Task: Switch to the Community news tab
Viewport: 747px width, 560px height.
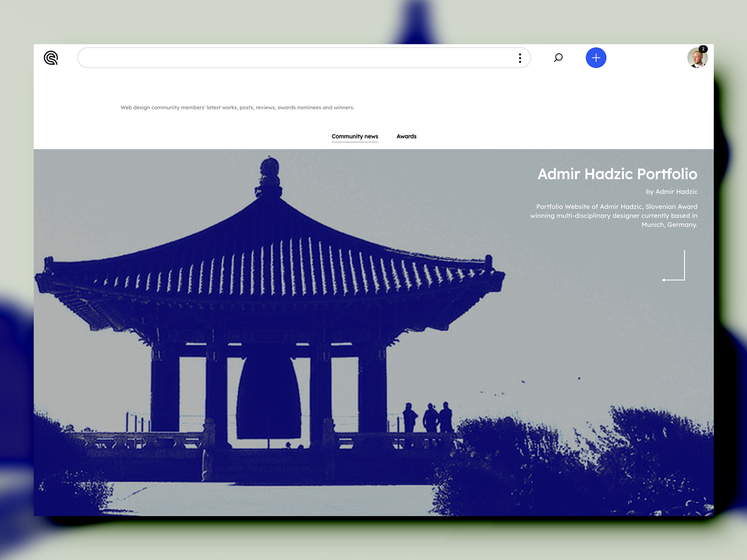Action: click(x=355, y=136)
